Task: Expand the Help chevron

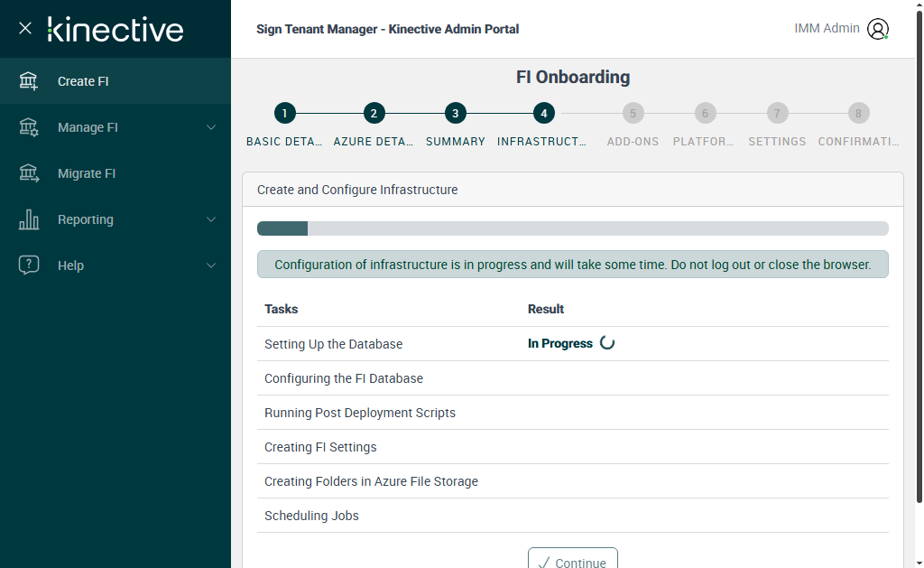Action: pyautogui.click(x=211, y=265)
